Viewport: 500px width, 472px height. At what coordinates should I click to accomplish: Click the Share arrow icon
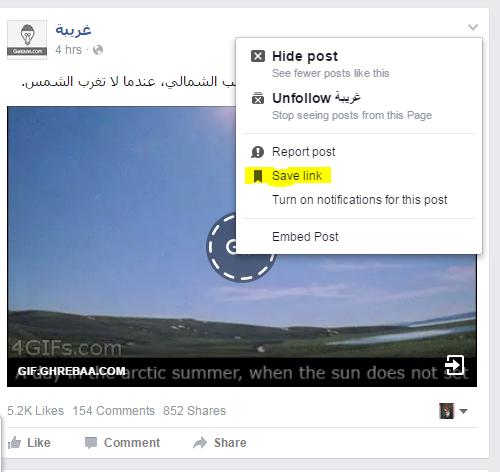coord(200,443)
